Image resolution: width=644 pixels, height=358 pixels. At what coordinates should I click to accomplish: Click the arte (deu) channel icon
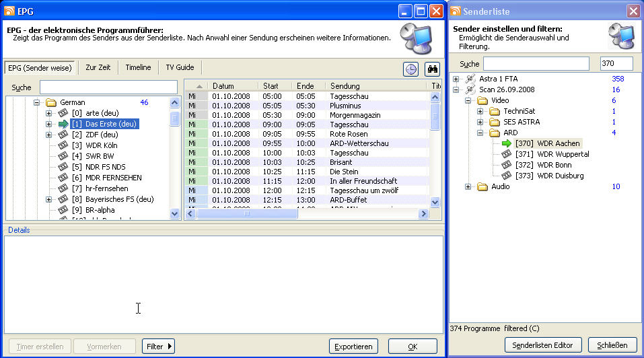[63, 113]
